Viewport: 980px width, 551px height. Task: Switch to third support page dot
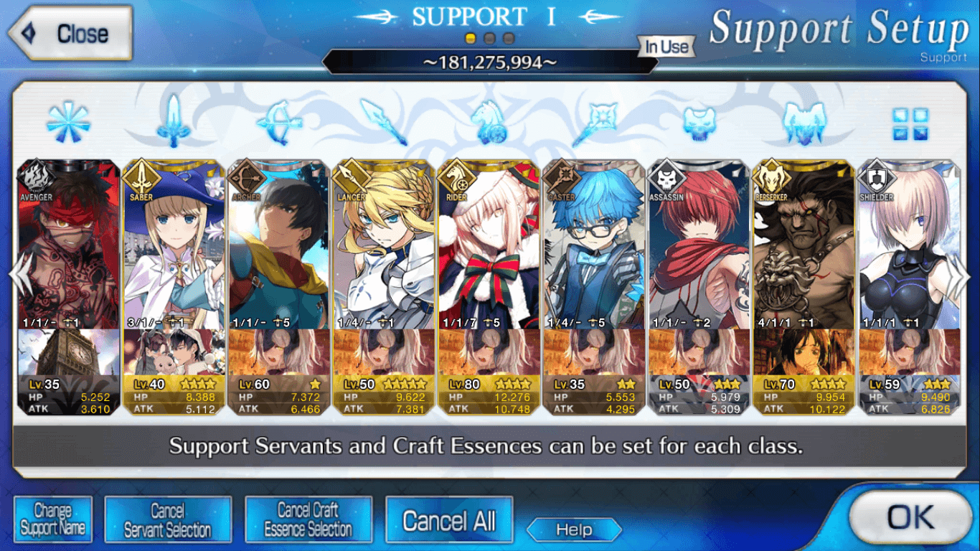tap(509, 38)
